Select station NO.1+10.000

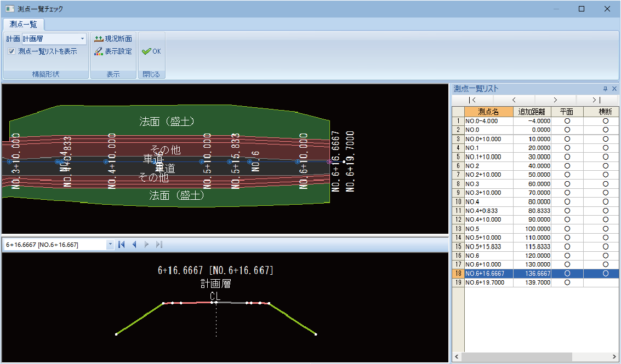click(488, 157)
